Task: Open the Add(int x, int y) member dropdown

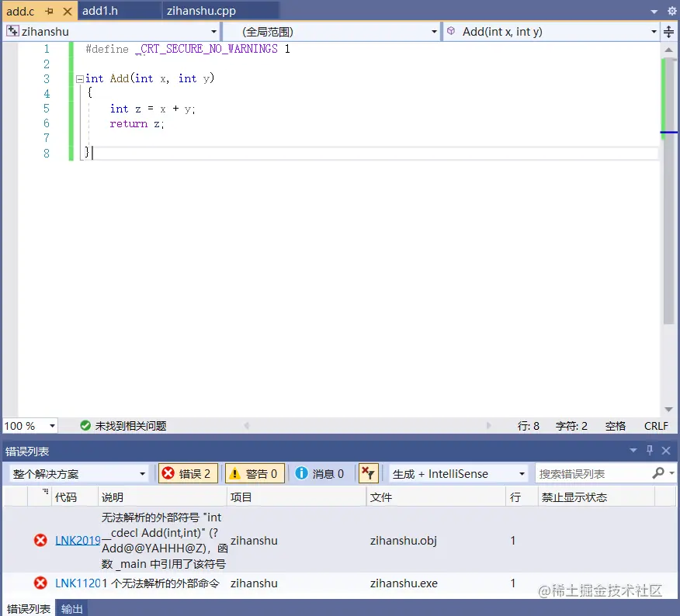Action: 654,32
